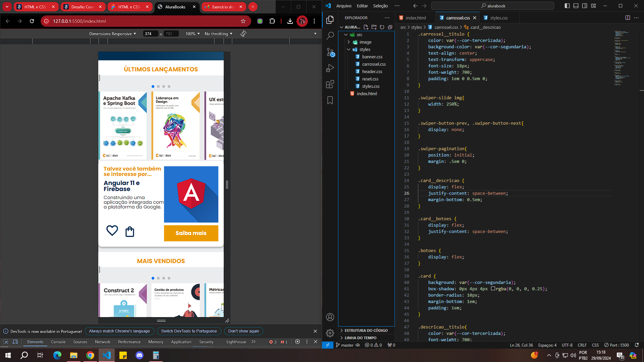
Task: Click heart favorite icon on Angular card
Action: (112, 231)
